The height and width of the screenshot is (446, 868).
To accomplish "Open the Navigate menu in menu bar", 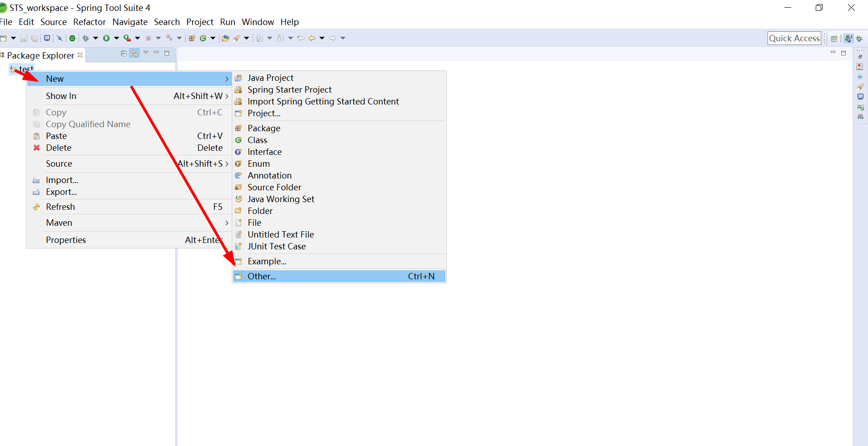I will (130, 22).
